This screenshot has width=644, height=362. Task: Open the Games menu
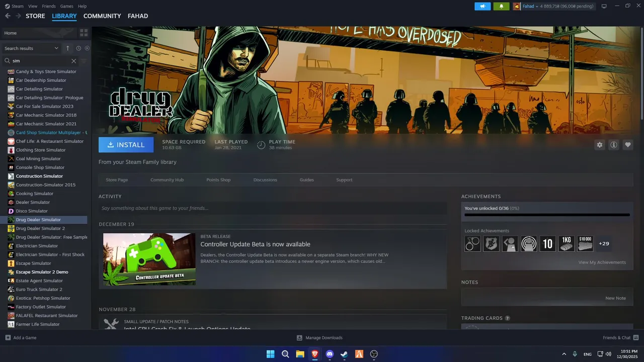pos(66,6)
